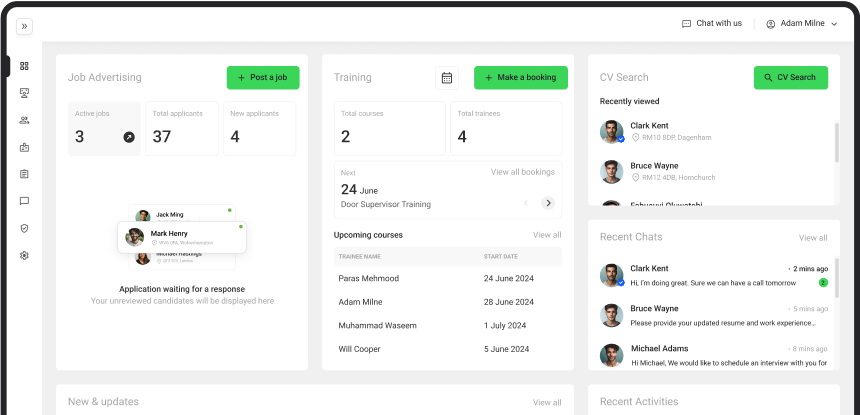Open Active jobs arrow icon
The image size is (860, 415).
pyautogui.click(x=129, y=137)
